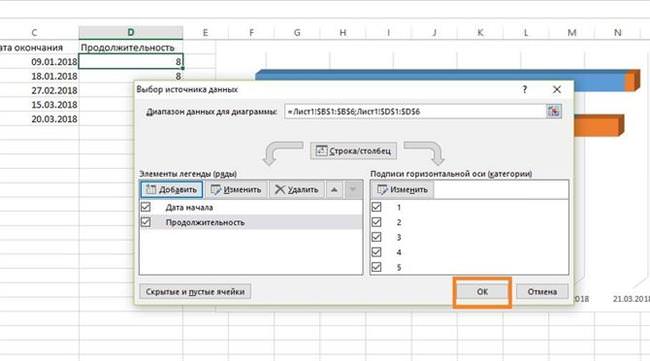Click the 21.03.2018 chart axis label

tap(631, 299)
